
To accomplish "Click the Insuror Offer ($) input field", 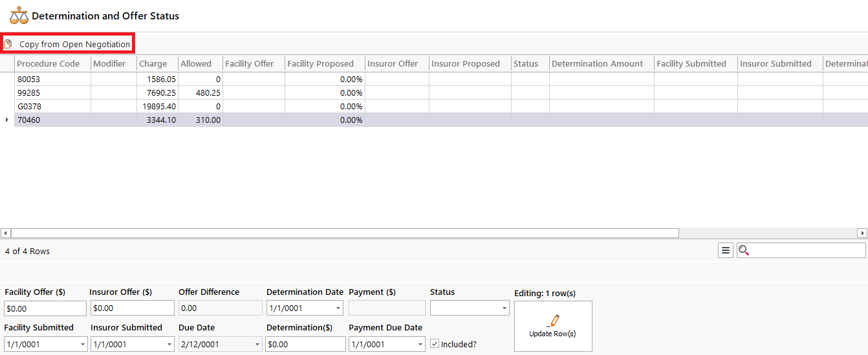I will tap(131, 308).
